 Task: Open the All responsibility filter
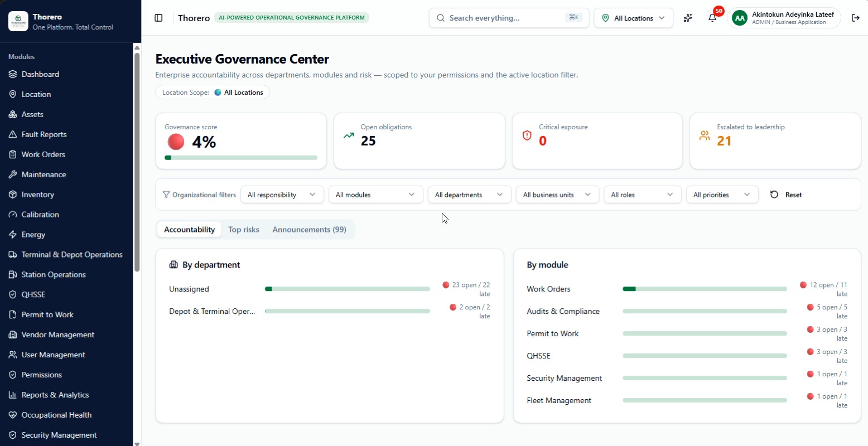click(x=282, y=195)
